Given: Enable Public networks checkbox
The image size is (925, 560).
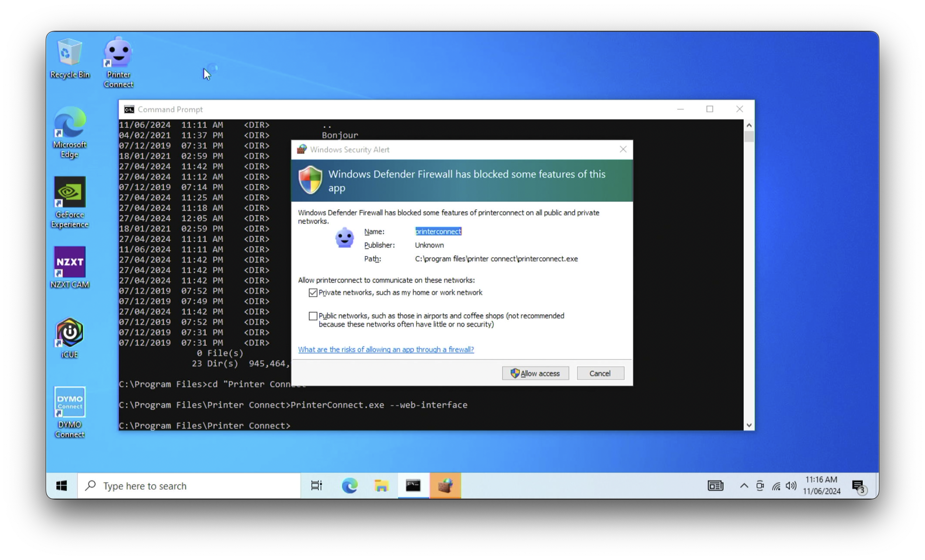Looking at the screenshot, I should [313, 316].
